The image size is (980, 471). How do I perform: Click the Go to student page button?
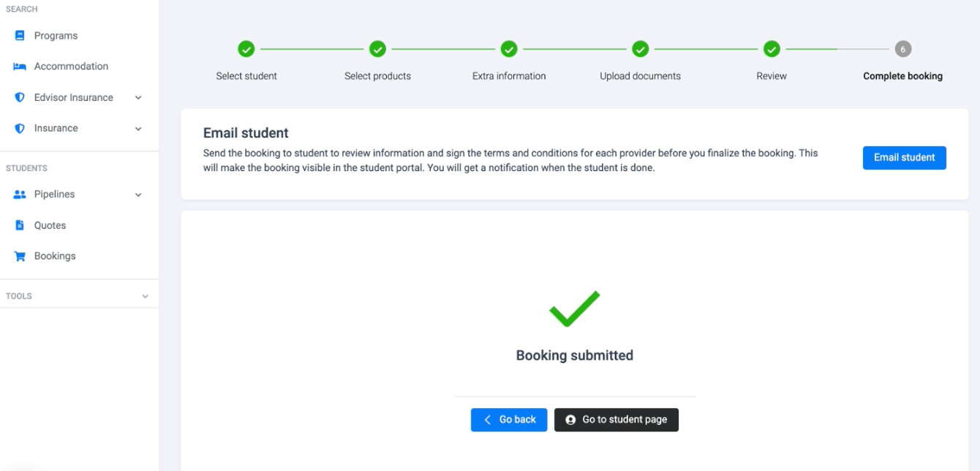tap(617, 420)
